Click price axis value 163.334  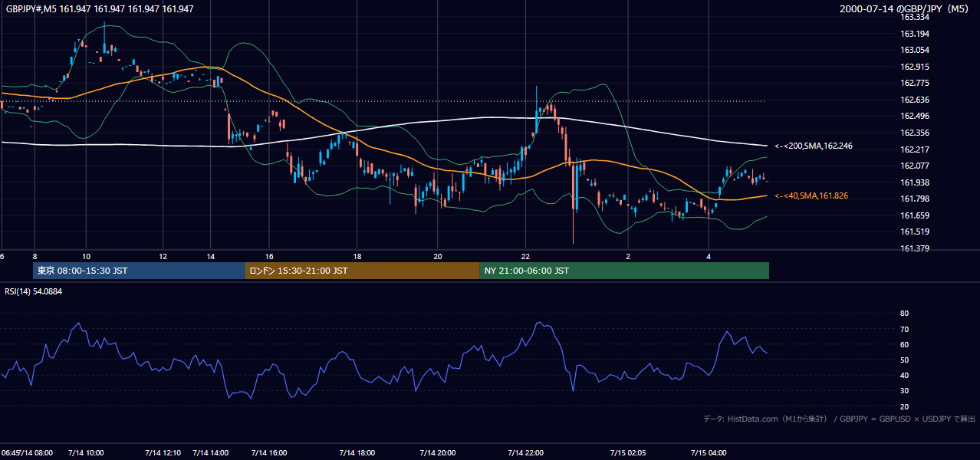(x=914, y=17)
